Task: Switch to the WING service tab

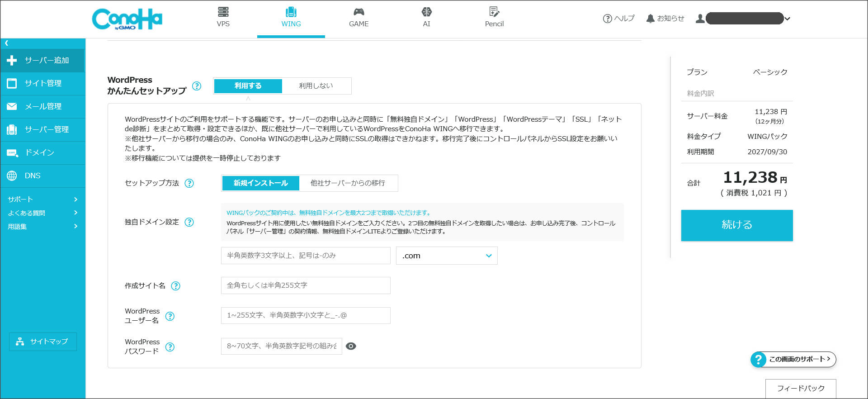Action: [x=291, y=18]
